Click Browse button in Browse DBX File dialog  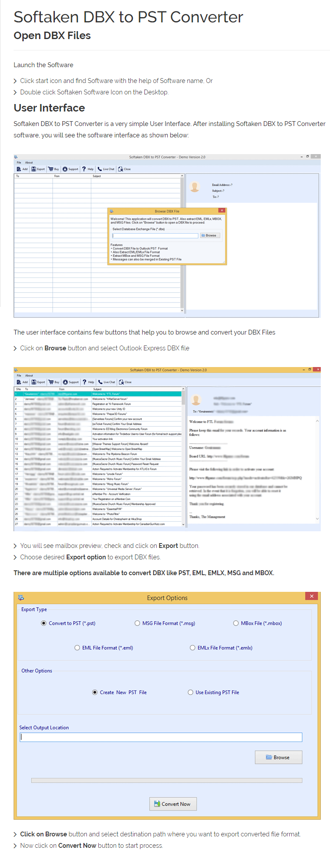pyautogui.click(x=209, y=235)
